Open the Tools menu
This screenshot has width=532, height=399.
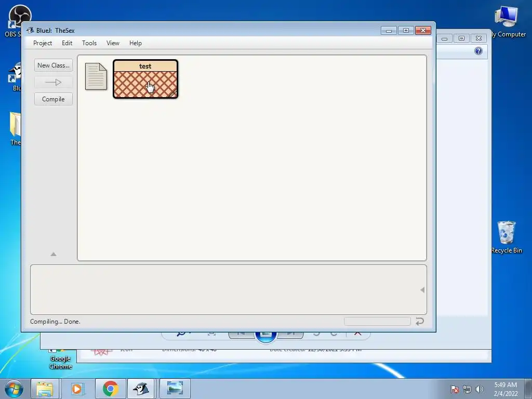89,43
